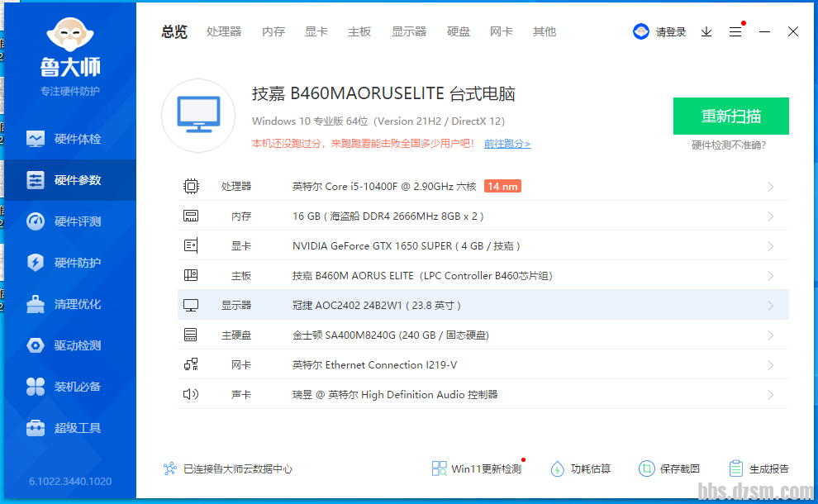Click the Win11 update check icon

[440, 468]
